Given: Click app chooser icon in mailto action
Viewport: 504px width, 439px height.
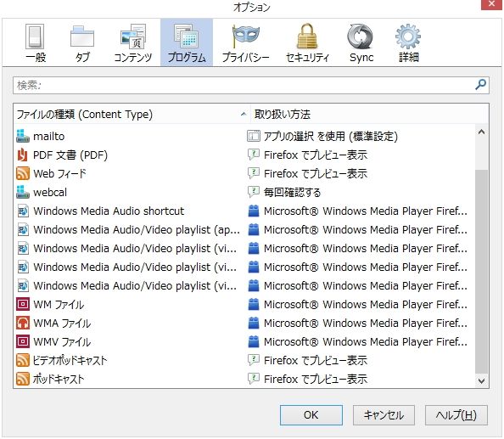Looking at the screenshot, I should [x=254, y=137].
